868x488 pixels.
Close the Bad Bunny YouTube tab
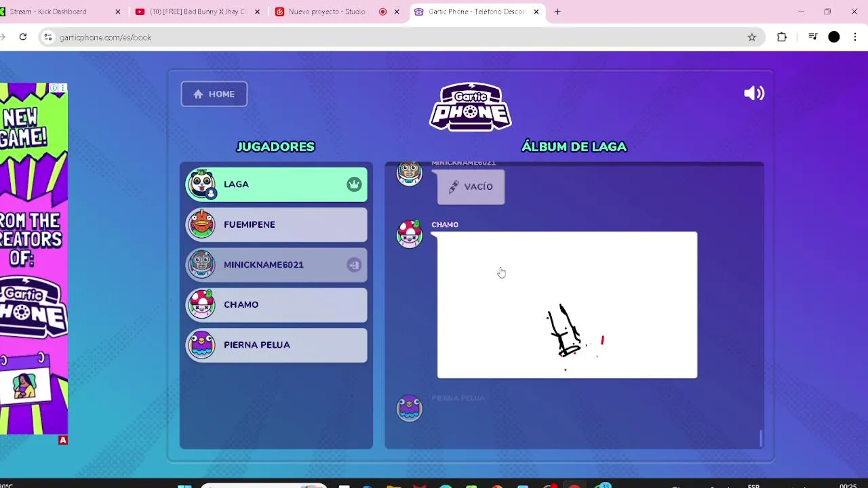tap(257, 12)
